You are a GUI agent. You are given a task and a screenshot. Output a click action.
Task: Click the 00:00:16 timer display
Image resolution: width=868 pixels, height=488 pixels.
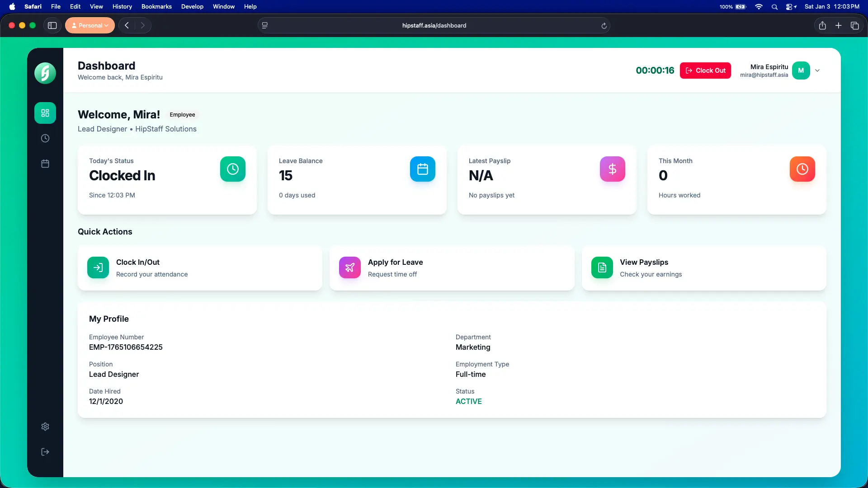(655, 70)
